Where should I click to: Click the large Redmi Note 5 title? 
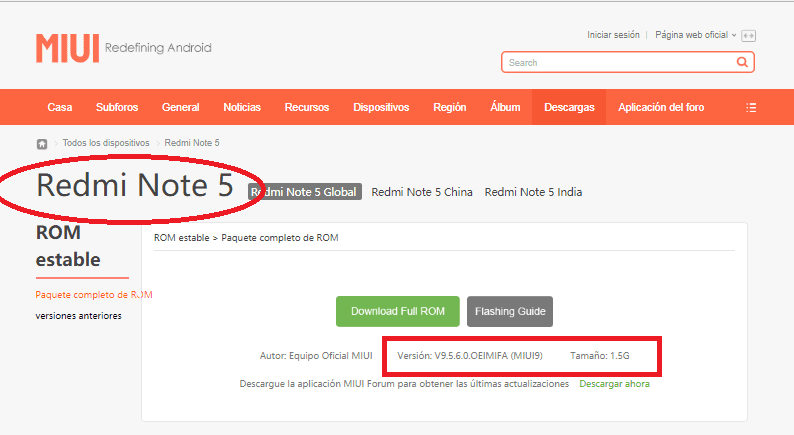[x=135, y=185]
